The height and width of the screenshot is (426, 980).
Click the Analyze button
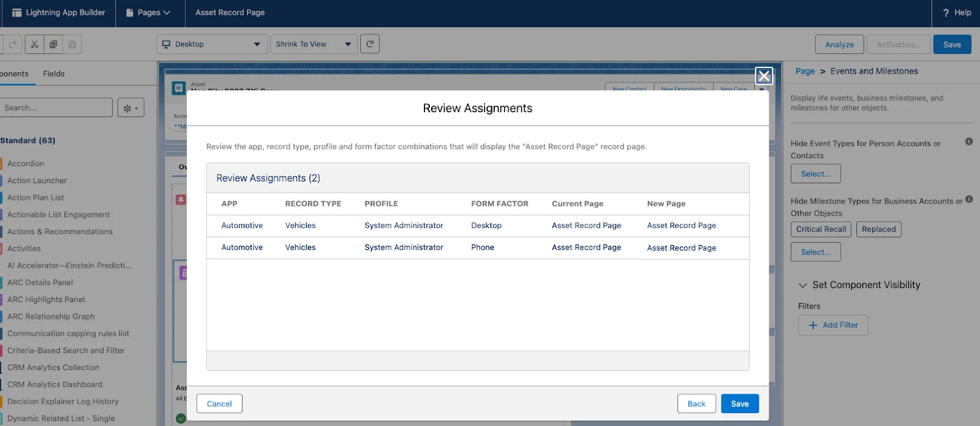(x=839, y=45)
